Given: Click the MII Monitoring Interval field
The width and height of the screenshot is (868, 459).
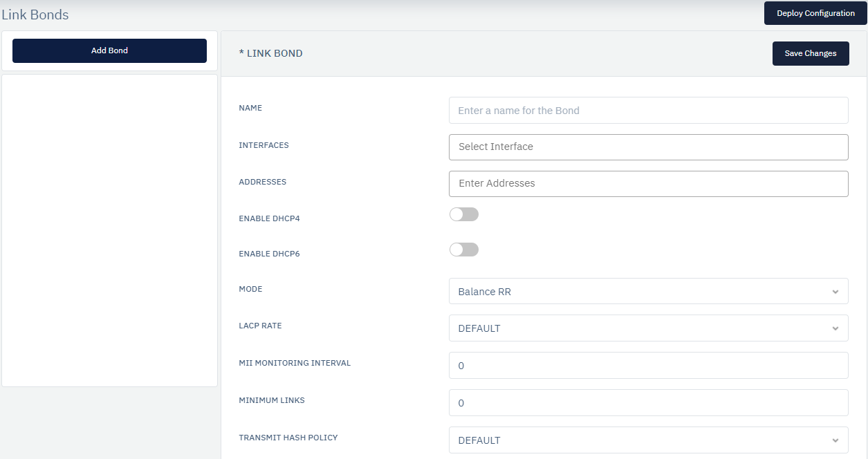Looking at the screenshot, I should [x=648, y=366].
